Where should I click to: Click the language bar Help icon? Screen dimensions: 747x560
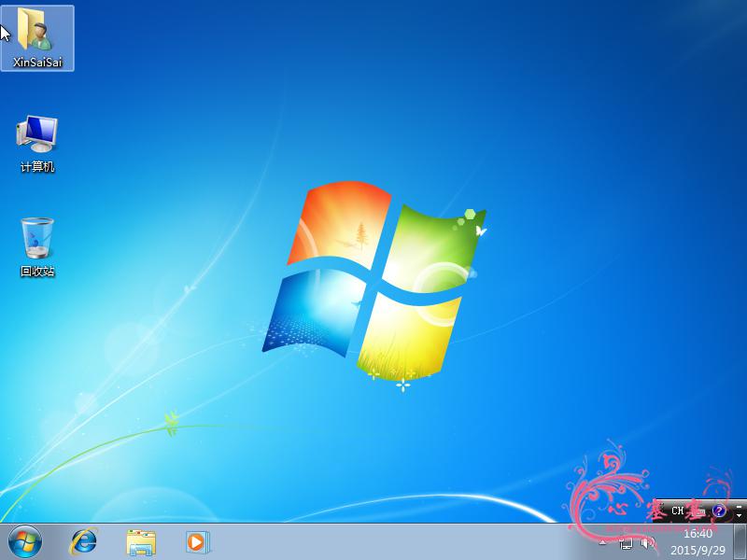coord(719,511)
